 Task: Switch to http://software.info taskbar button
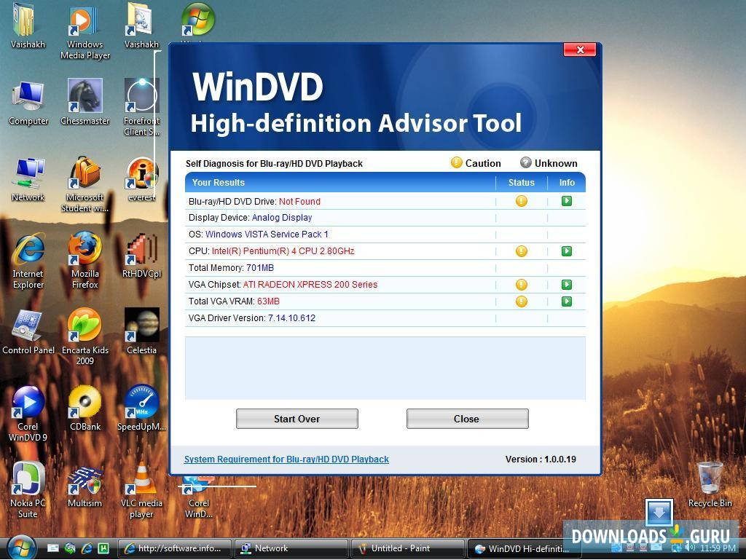click(174, 548)
